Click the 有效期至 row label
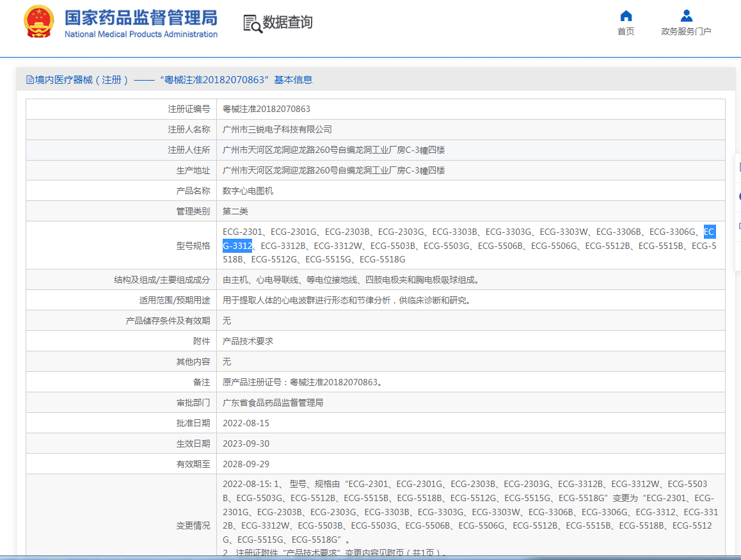This screenshot has width=741, height=560. pos(193,464)
